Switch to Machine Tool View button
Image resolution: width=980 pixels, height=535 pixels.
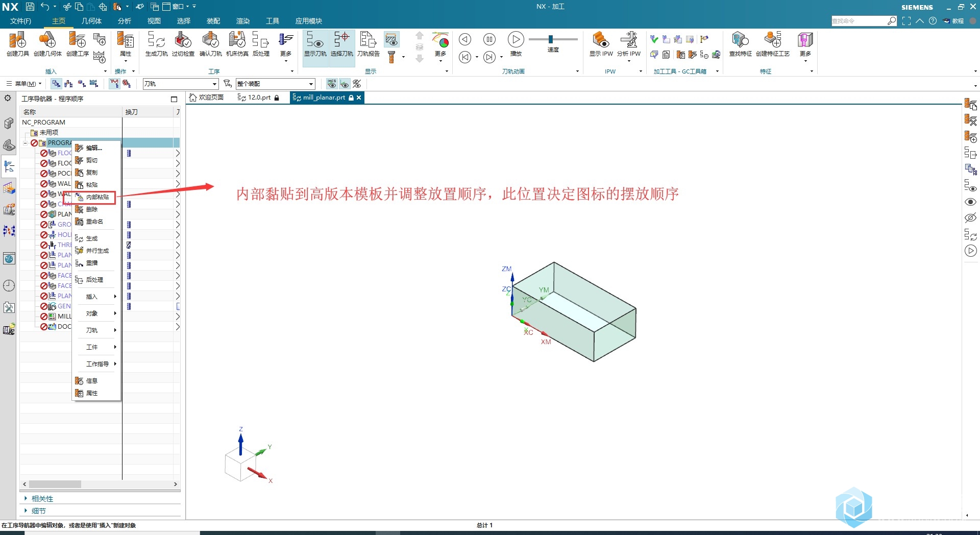click(68, 84)
